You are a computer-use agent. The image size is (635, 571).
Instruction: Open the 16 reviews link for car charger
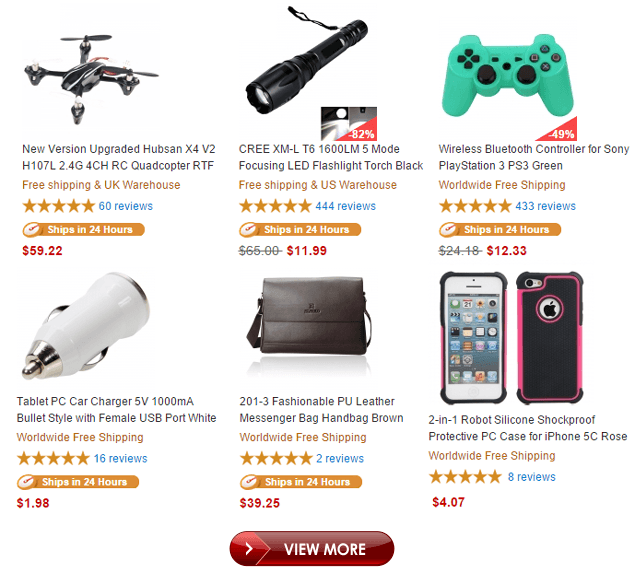[121, 458]
